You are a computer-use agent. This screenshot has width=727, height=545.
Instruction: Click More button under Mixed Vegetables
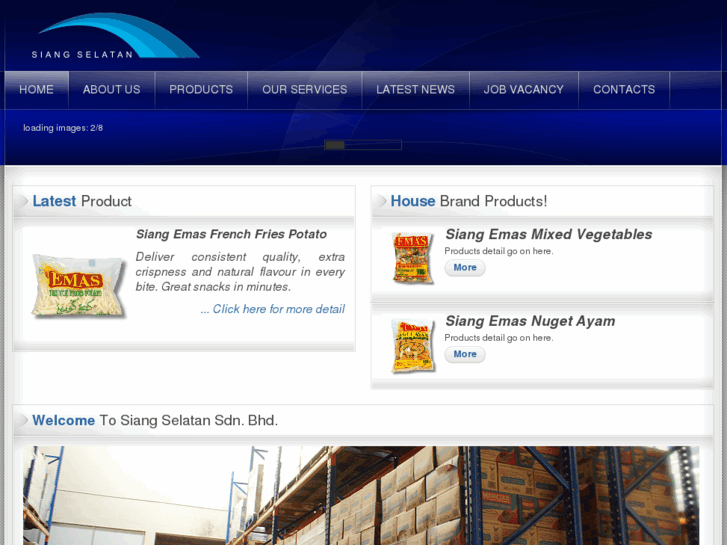pos(465,268)
